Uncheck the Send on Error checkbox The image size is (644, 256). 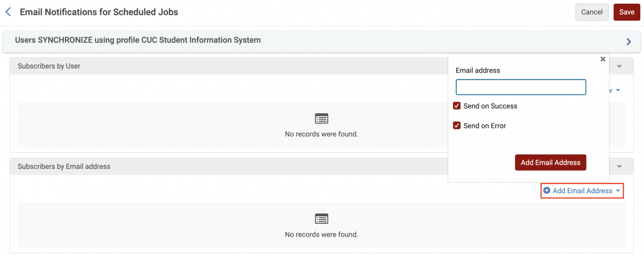(457, 126)
